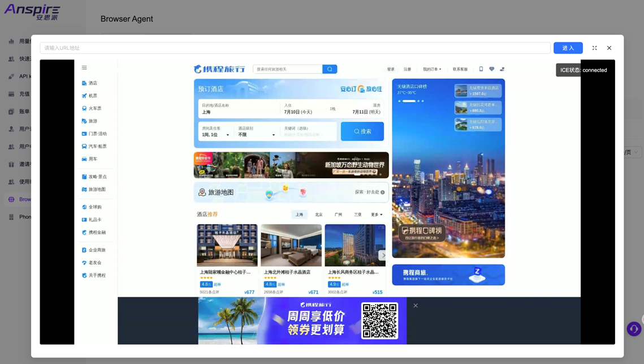Expand the 我的订单 my orders dropdown
The image size is (644, 364).
click(x=432, y=70)
